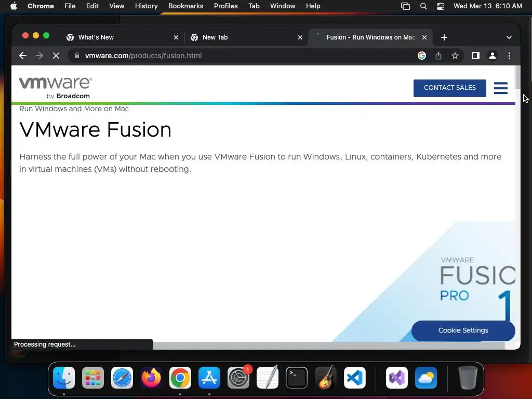Click the VMware Fusion Pro product image
532x399 pixels.
(424, 282)
